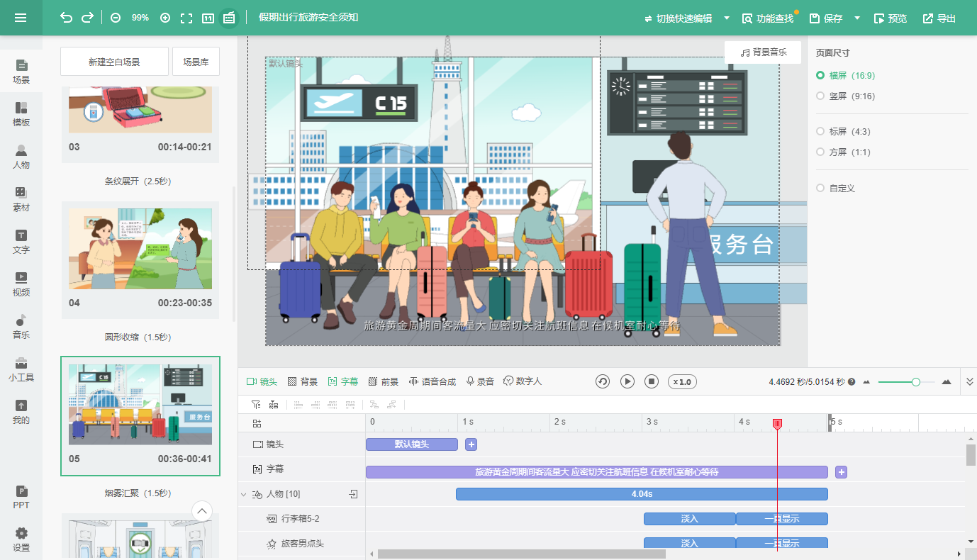This screenshot has width=977, height=560.
Task: Click 切换快速编辑 button
Action: [x=678, y=18]
